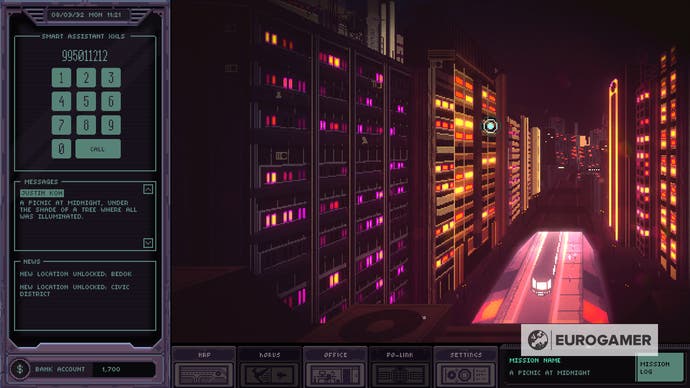Select the glowing cyan target marker on building

coord(490,126)
